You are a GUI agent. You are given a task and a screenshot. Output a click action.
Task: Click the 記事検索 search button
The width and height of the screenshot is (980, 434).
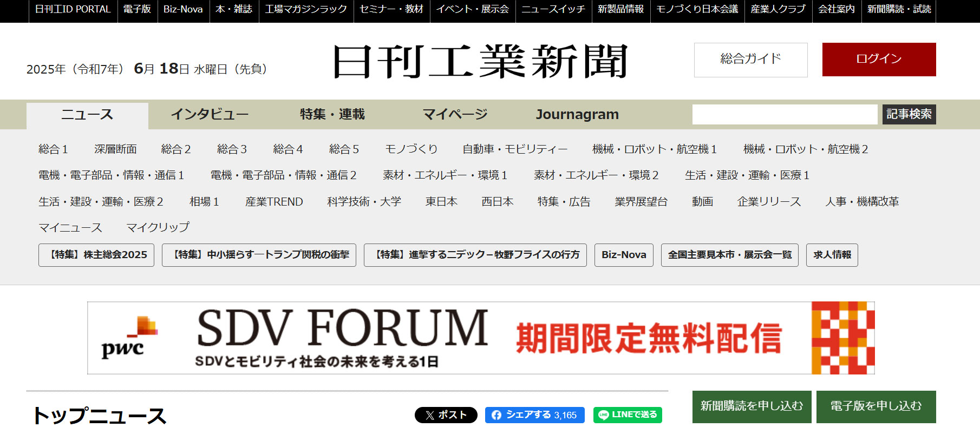[x=909, y=114]
